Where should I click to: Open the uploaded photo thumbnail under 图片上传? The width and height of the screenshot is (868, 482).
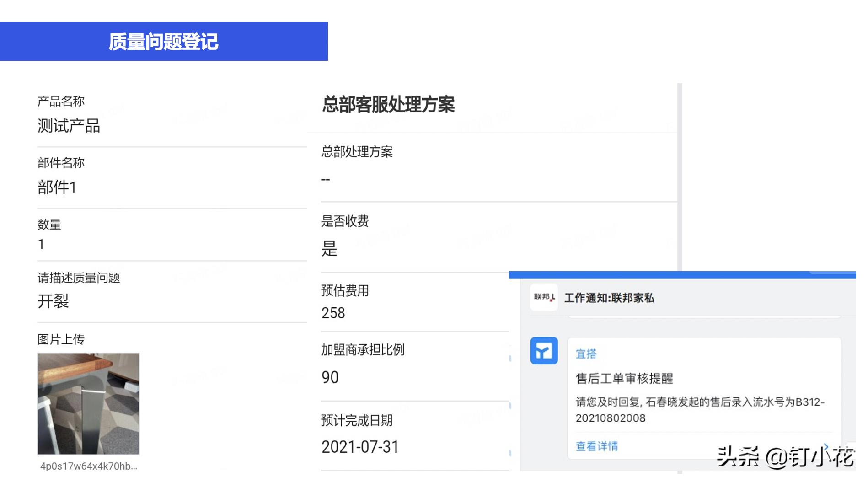tap(88, 404)
